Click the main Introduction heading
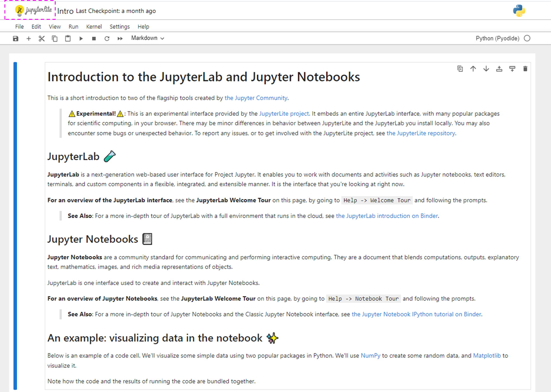This screenshot has width=551, height=392. coord(203,77)
